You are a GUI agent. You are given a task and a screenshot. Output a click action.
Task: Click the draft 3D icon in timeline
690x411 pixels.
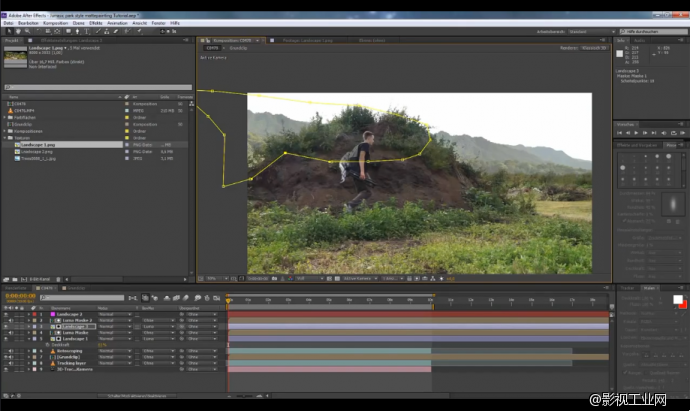click(154, 298)
